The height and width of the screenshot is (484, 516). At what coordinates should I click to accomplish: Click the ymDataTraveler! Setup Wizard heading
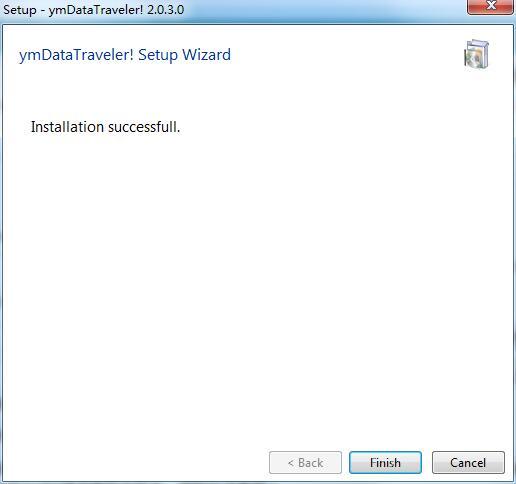[x=125, y=55]
